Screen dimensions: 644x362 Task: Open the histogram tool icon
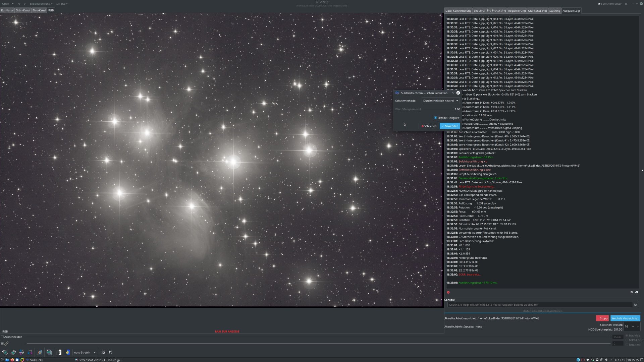40,352
